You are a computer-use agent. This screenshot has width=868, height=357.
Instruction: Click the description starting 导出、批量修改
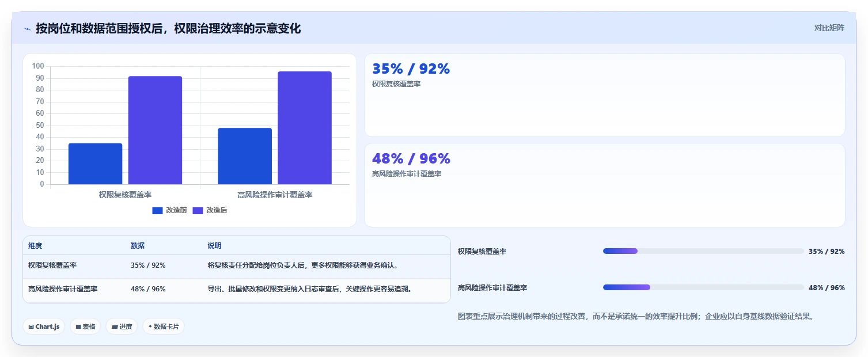(310, 289)
